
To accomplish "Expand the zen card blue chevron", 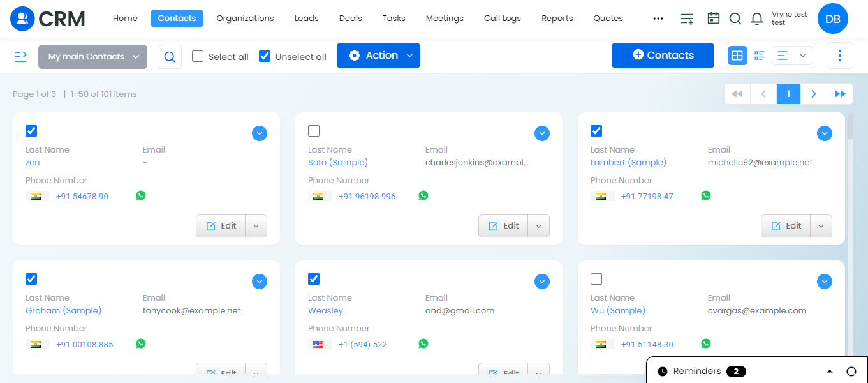I will point(260,133).
